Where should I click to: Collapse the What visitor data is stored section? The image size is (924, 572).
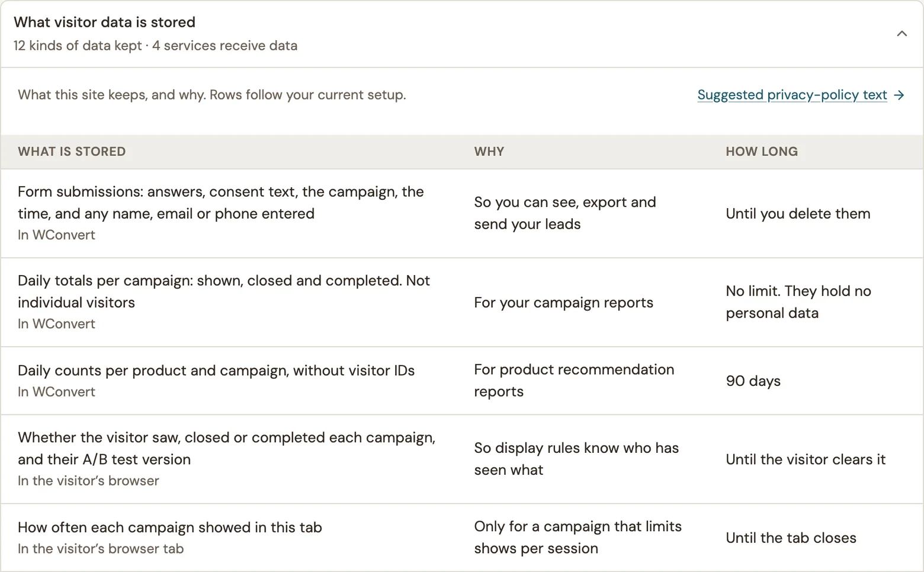click(x=901, y=34)
